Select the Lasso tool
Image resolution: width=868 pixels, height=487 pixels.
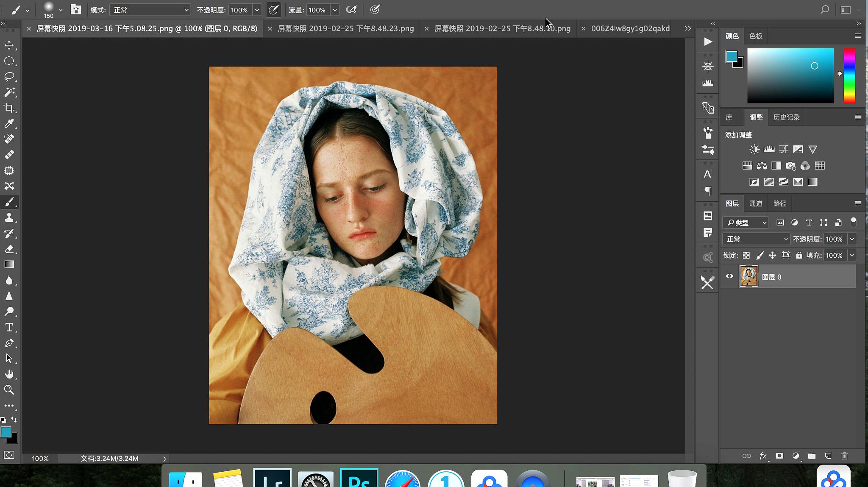9,76
